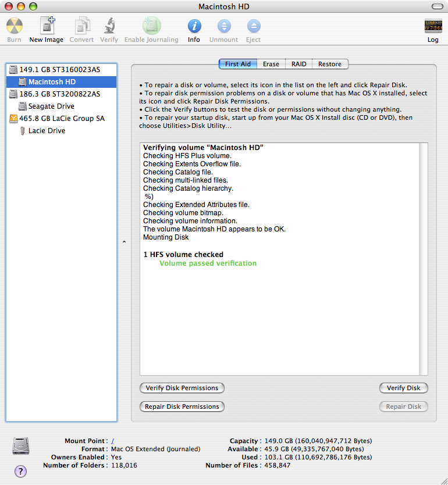Image resolution: width=448 pixels, height=485 pixels.
Task: Select the Macintosh HD volume
Action: [61, 81]
